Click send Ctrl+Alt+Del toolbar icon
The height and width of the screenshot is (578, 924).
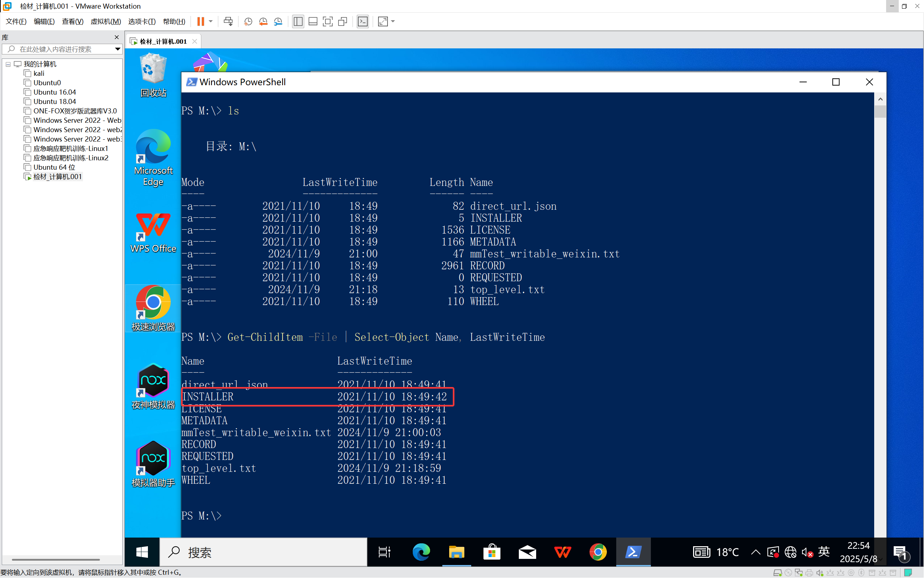[228, 21]
